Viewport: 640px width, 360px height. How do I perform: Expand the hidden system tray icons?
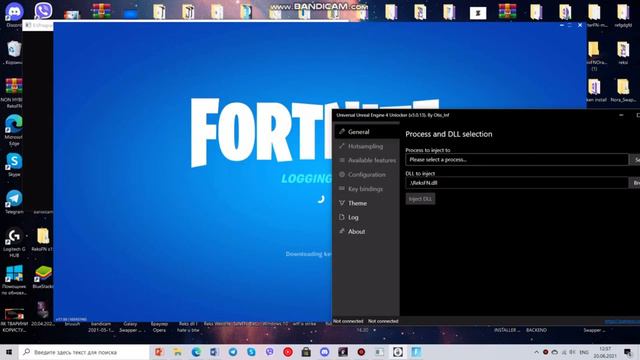tap(536, 352)
